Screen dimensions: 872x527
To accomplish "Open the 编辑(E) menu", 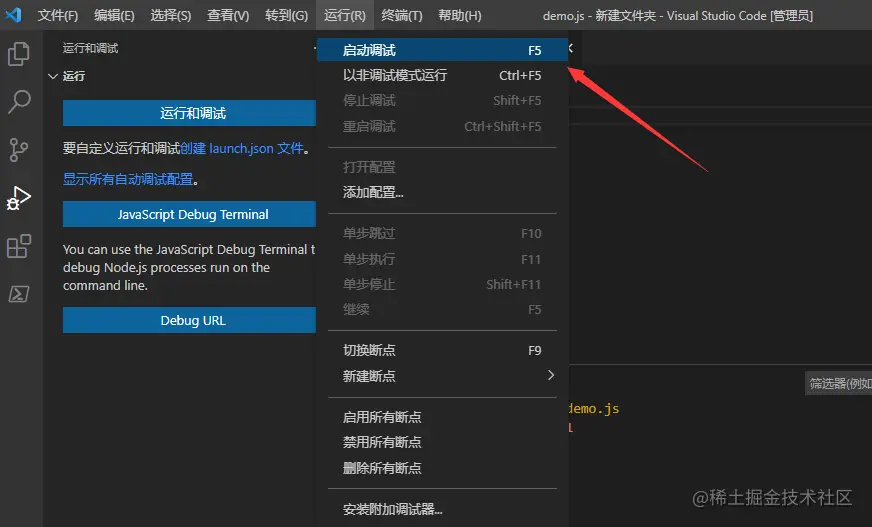I will tap(114, 16).
